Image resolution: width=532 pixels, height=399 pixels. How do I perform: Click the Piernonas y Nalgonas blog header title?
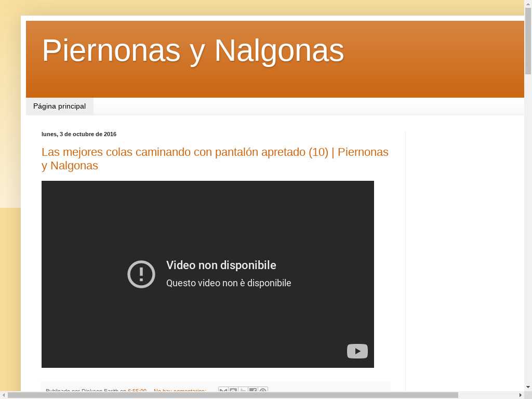[x=193, y=50]
